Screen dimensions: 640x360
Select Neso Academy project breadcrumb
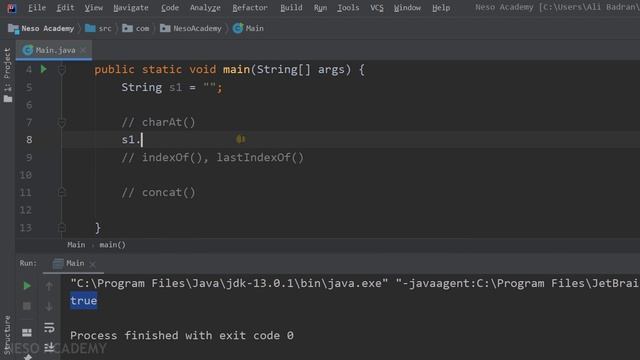tap(41, 28)
